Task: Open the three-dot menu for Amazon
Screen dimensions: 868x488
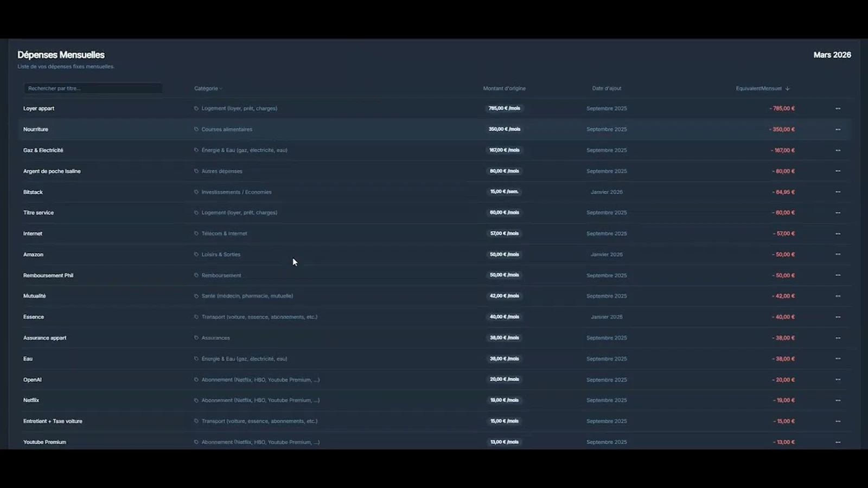Action: pos(838,254)
